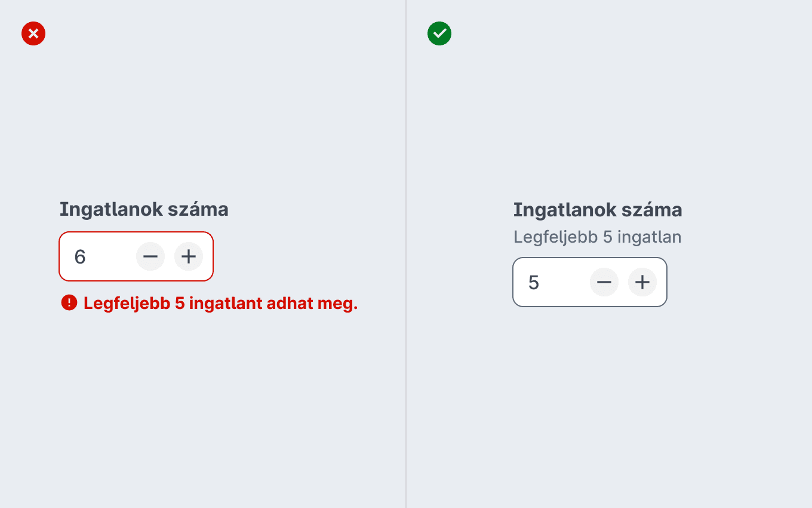This screenshot has height=508, width=812.
Task: Click the vertical divider between examples
Action: tap(406, 254)
